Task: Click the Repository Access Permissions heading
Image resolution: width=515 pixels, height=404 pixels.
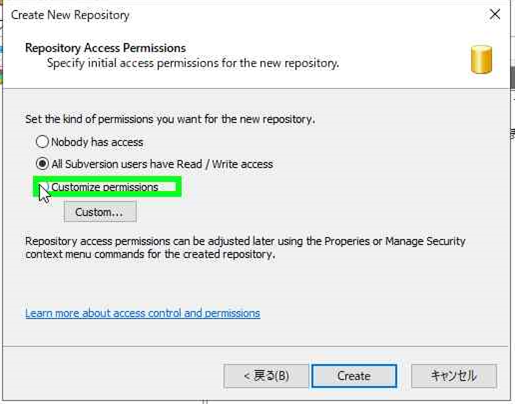Action: pyautogui.click(x=105, y=48)
